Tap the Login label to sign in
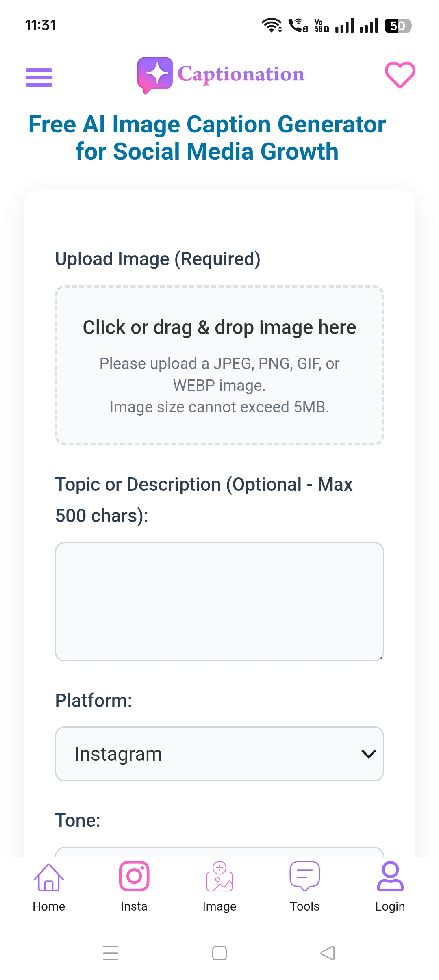This screenshot has width=439, height=980. click(390, 906)
